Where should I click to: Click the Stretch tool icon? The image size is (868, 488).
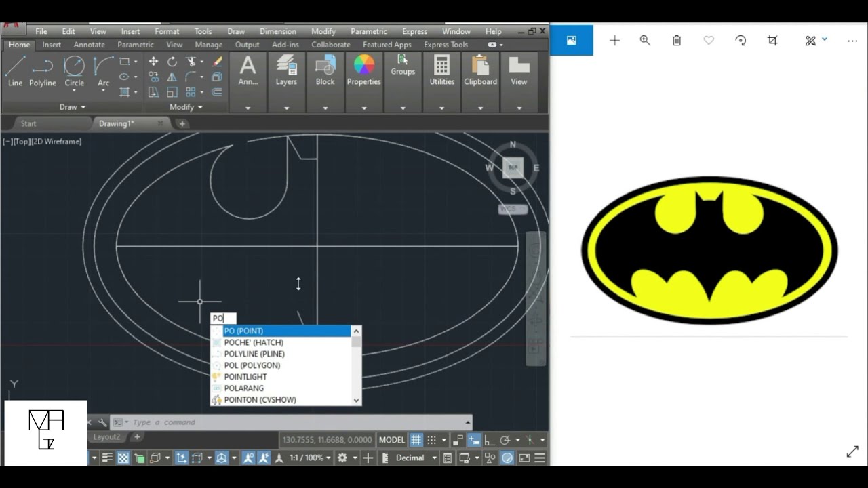click(153, 92)
